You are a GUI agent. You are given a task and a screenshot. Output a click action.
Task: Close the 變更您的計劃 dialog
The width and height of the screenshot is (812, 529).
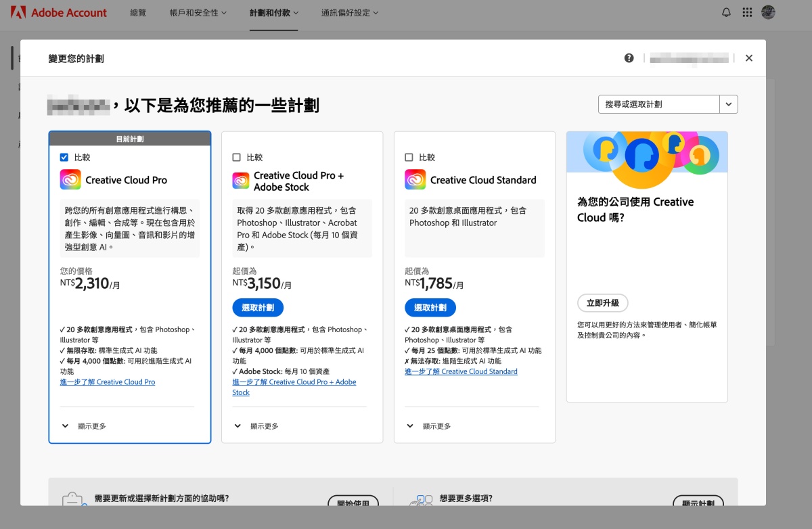749,58
